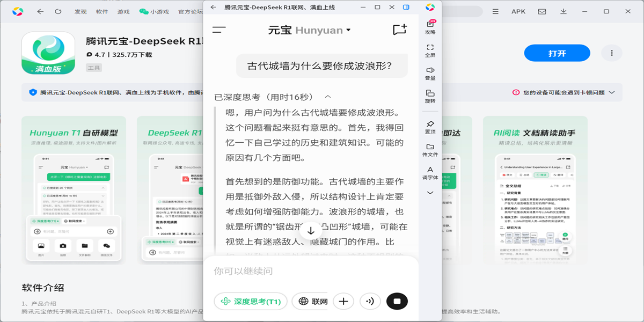Open the 游戏 tab in the app store

click(123, 11)
